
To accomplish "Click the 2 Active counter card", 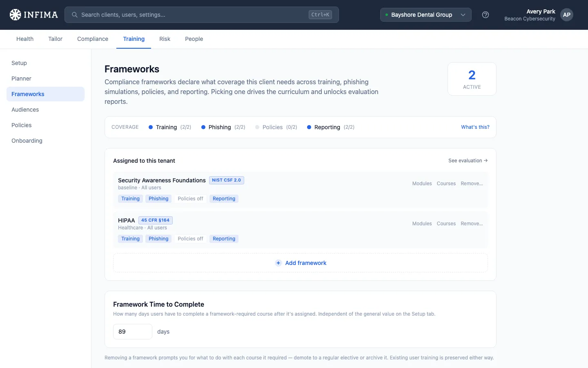I will pyautogui.click(x=472, y=79).
